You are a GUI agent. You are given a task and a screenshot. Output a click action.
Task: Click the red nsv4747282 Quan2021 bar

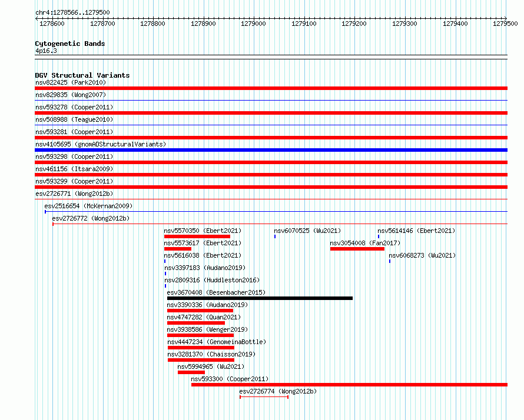196,323
